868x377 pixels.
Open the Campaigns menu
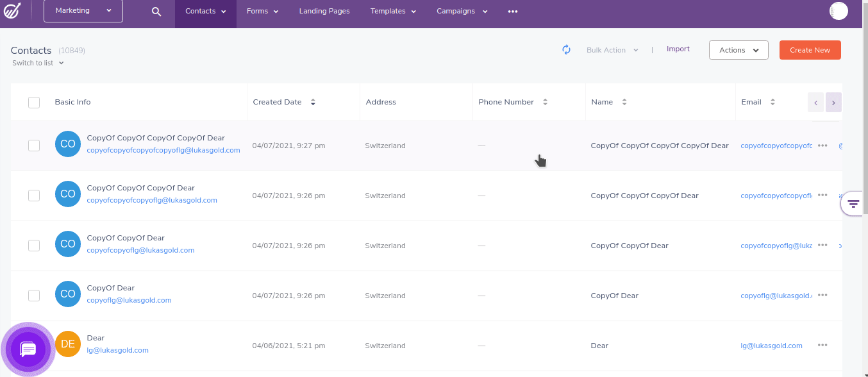click(462, 12)
